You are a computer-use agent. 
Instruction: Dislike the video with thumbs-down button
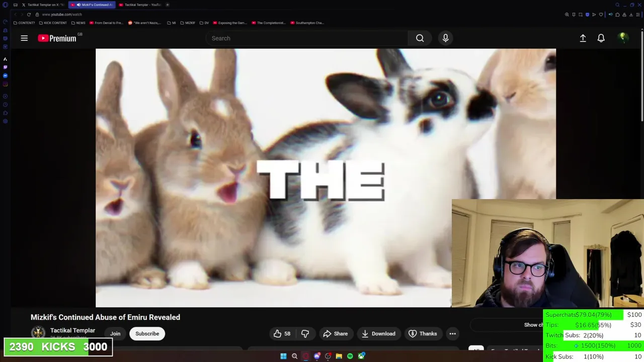click(x=305, y=334)
